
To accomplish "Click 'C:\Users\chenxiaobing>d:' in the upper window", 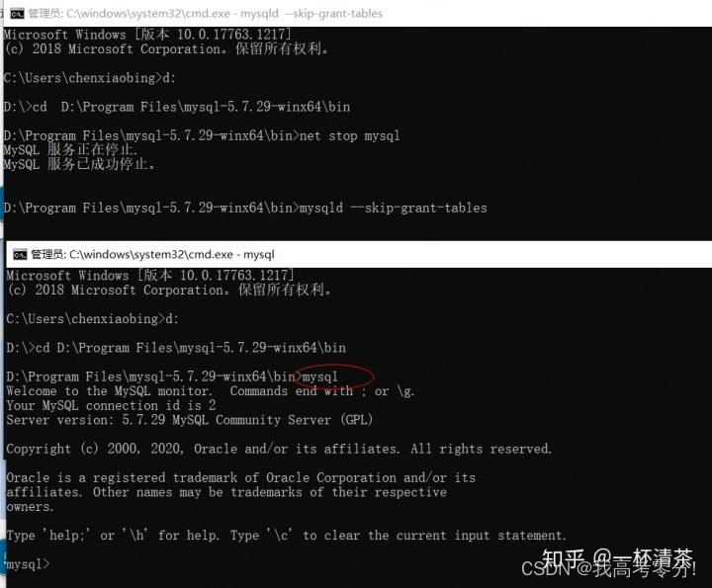I will (x=89, y=78).
